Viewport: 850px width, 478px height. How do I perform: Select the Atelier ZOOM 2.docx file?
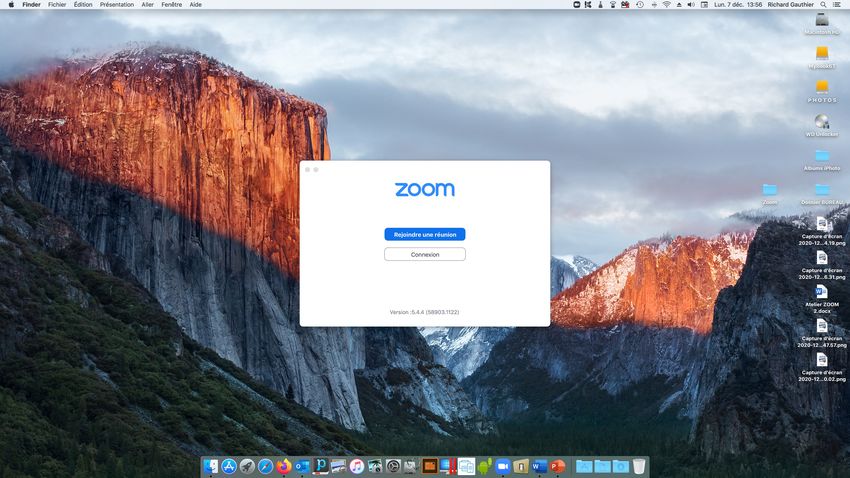tap(821, 294)
